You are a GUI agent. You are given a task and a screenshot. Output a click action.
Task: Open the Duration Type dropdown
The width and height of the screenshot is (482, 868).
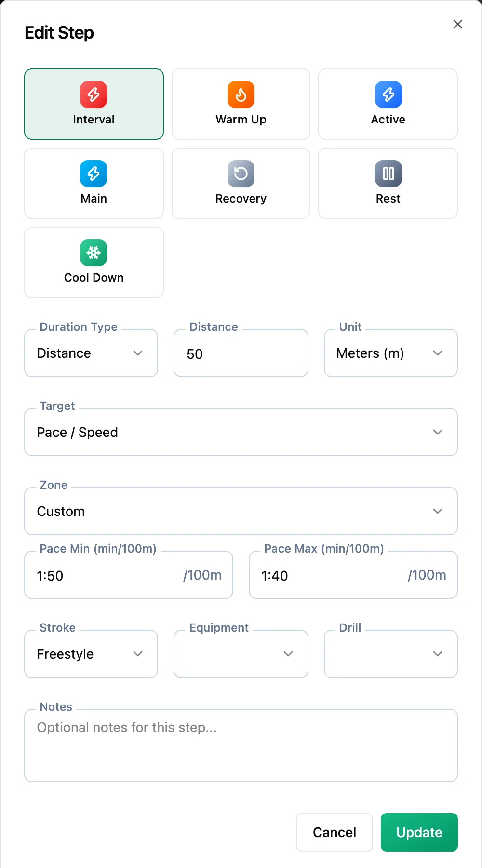[x=91, y=353]
